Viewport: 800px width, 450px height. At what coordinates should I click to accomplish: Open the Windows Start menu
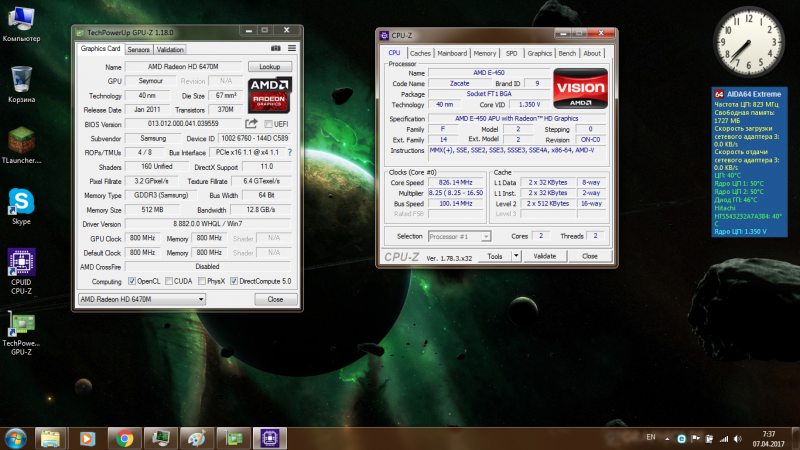point(15,438)
